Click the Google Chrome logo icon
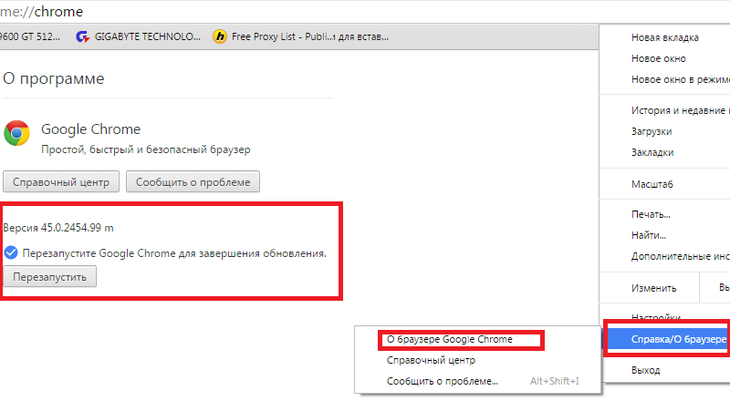 (x=17, y=135)
